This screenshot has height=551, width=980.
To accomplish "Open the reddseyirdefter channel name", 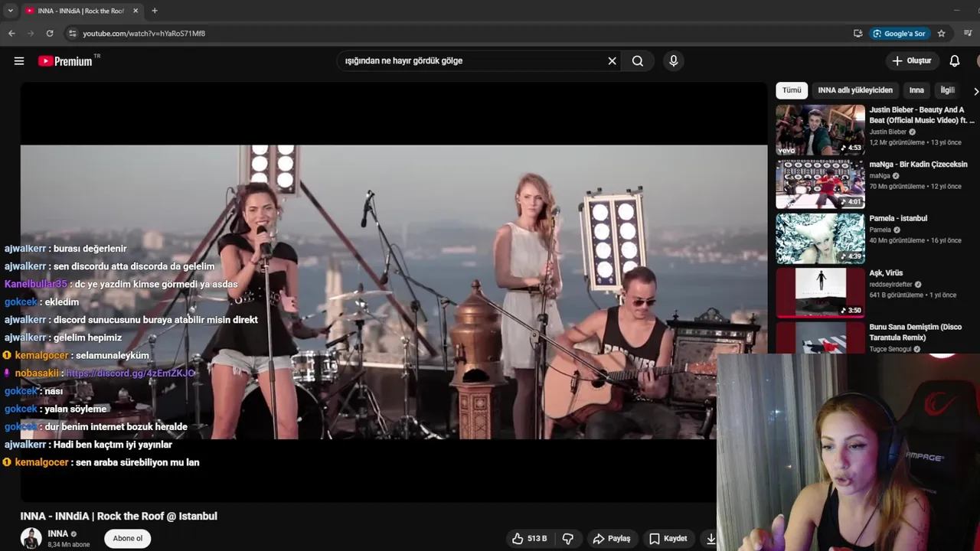I will [x=891, y=285].
